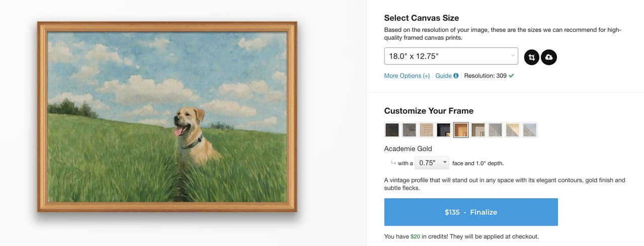The image size is (644, 246).
Task: Click the crop image icon
Action: pos(531,57)
